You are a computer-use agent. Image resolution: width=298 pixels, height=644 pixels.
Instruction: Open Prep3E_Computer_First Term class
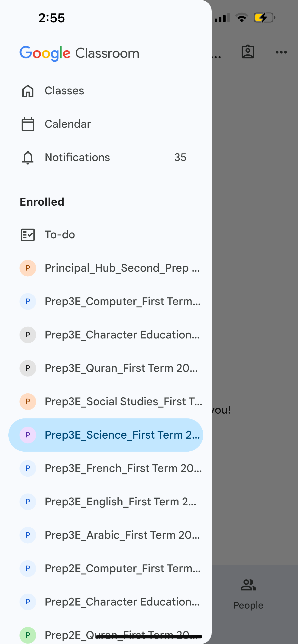pyautogui.click(x=123, y=302)
